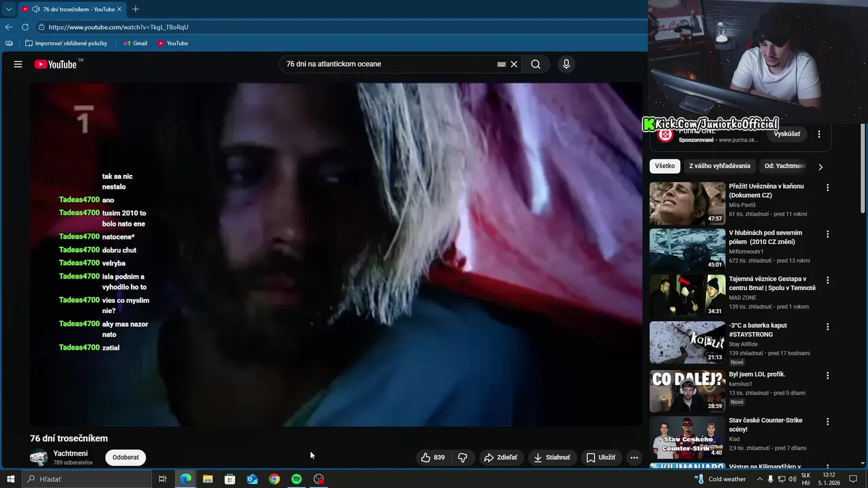
Task: Click the magnifier search button
Action: [536, 64]
